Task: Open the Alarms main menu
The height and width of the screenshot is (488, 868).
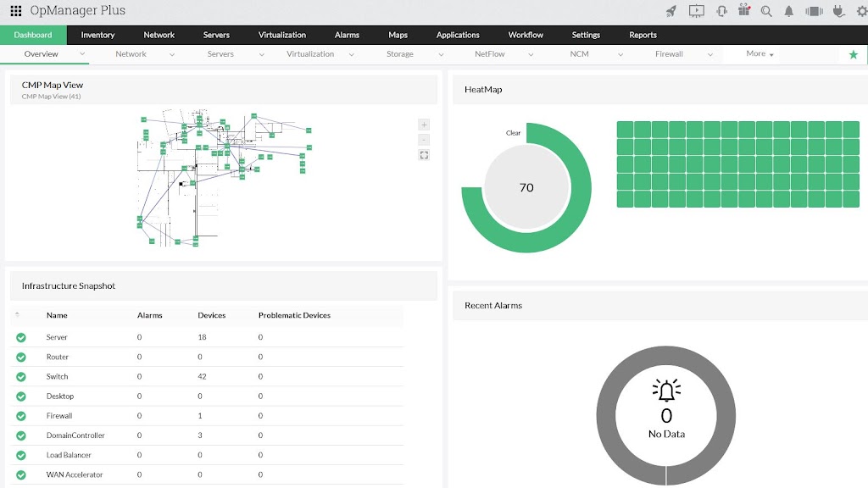Action: click(x=347, y=35)
